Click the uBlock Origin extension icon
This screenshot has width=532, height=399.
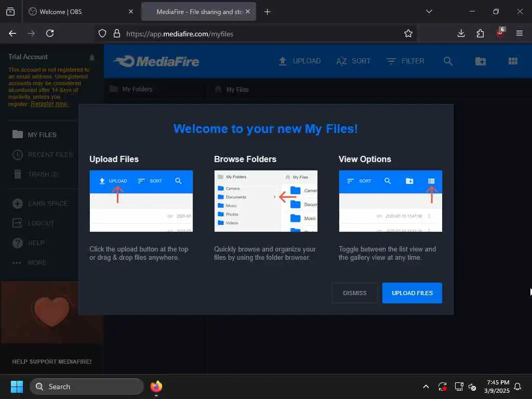pos(500,33)
